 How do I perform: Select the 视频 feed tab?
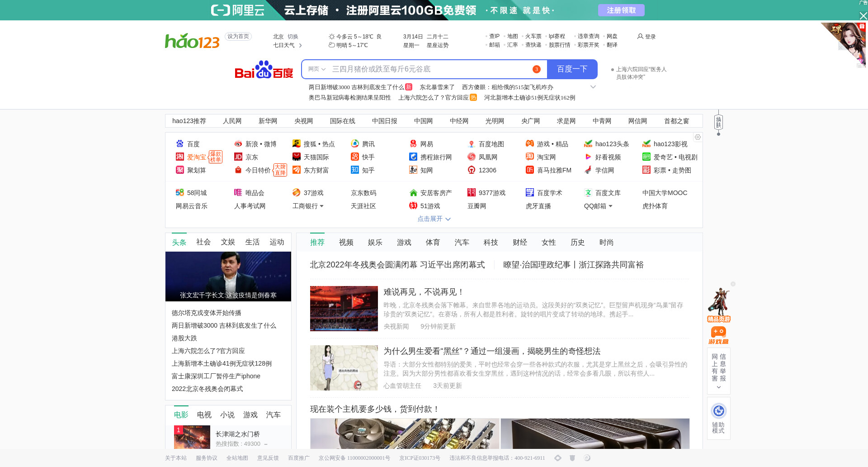coord(346,243)
